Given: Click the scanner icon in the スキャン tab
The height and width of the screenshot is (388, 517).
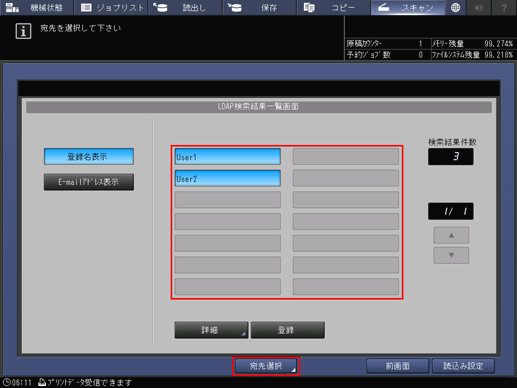Looking at the screenshot, I should pyautogui.click(x=384, y=7).
